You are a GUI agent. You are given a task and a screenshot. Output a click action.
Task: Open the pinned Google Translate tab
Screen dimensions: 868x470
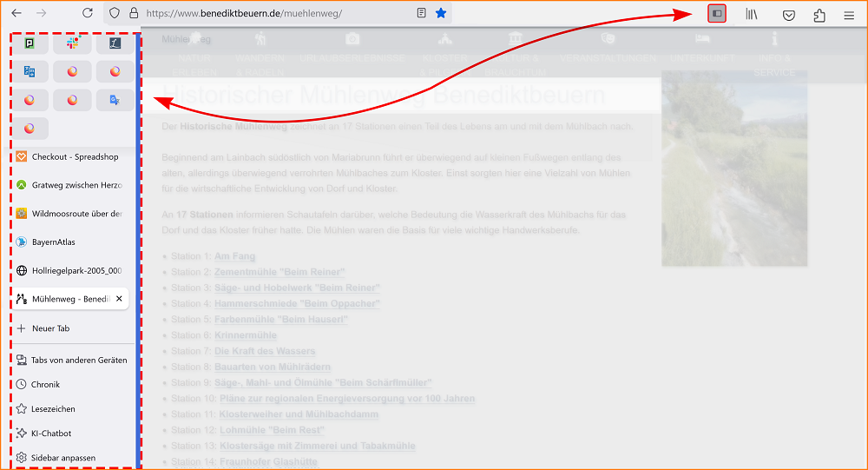(x=115, y=100)
